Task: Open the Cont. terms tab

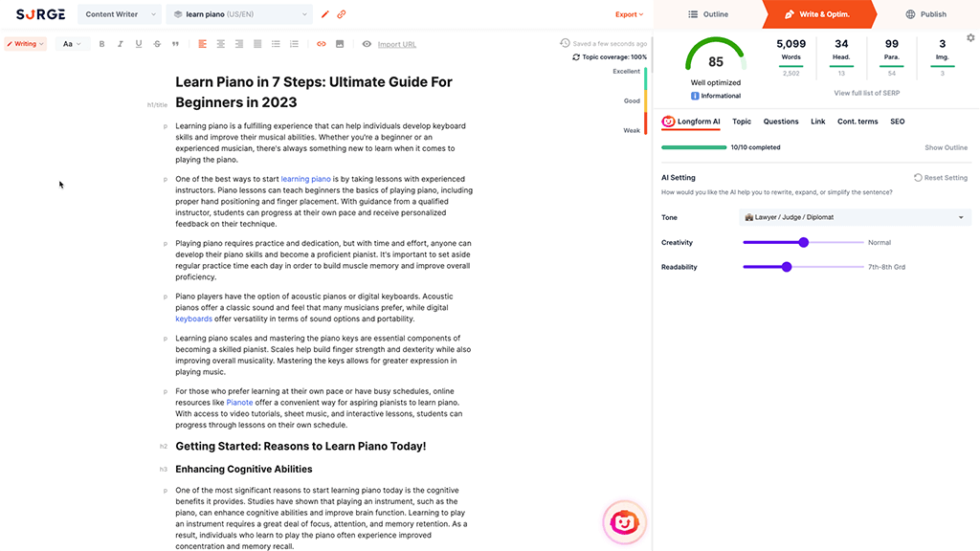Action: click(x=857, y=121)
